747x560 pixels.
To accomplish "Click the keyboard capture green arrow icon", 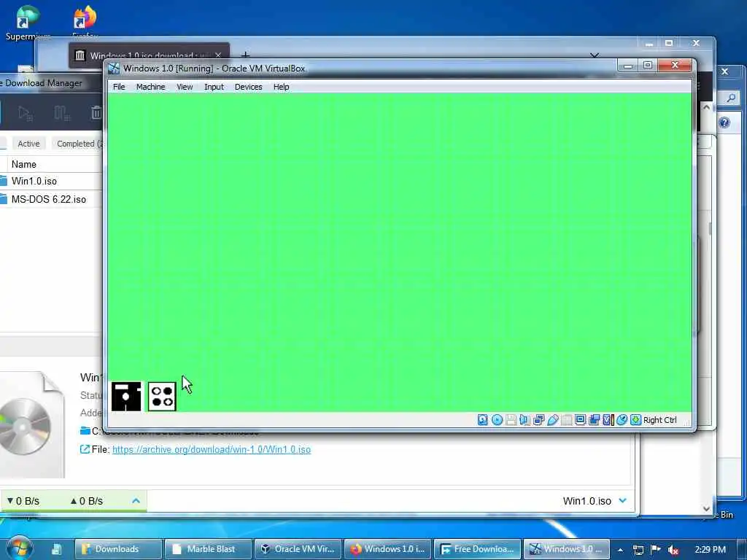I will tap(635, 419).
